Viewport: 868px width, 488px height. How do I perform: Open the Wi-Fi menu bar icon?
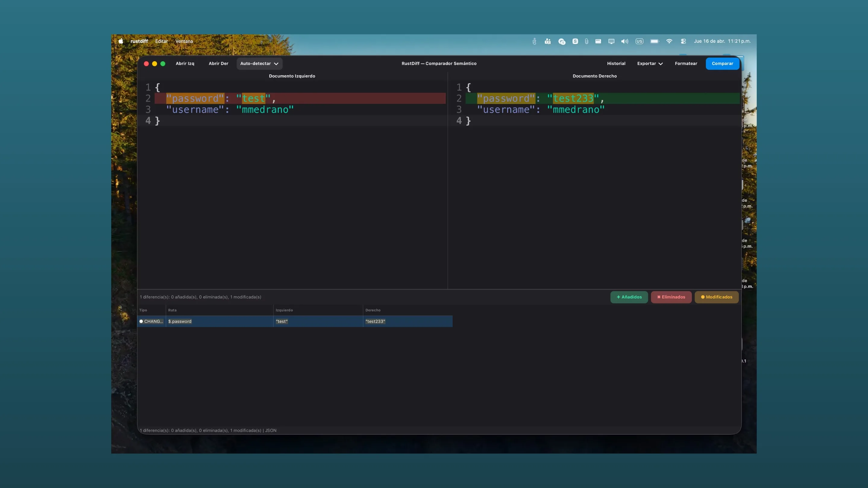(669, 41)
